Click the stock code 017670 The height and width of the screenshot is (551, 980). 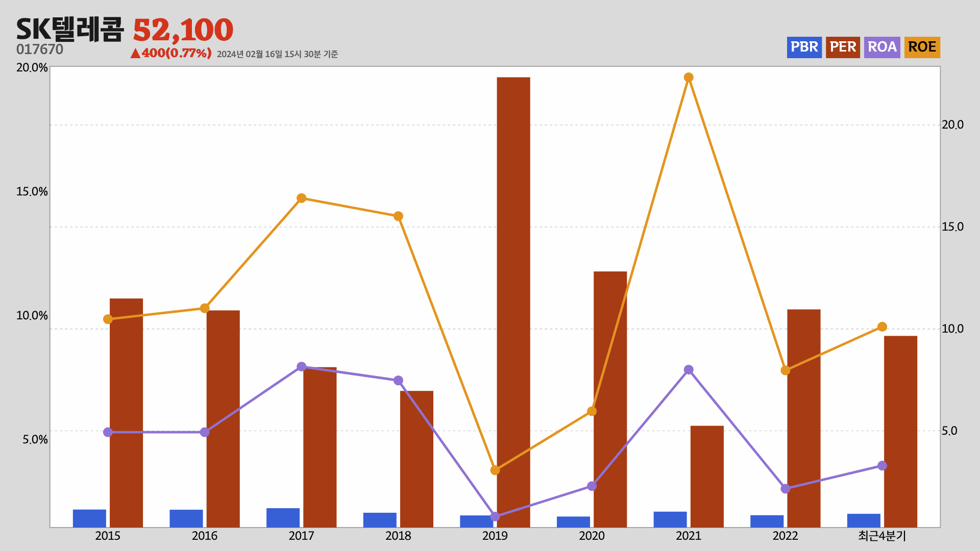pos(40,49)
